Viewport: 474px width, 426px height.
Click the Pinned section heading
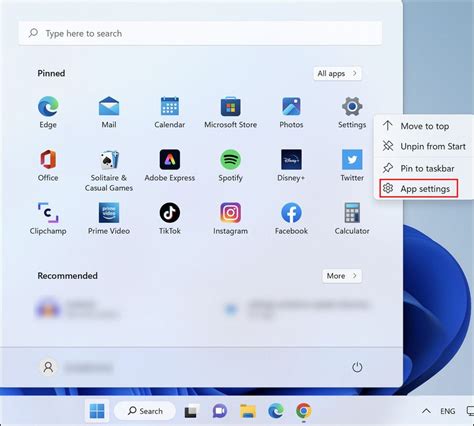(51, 73)
